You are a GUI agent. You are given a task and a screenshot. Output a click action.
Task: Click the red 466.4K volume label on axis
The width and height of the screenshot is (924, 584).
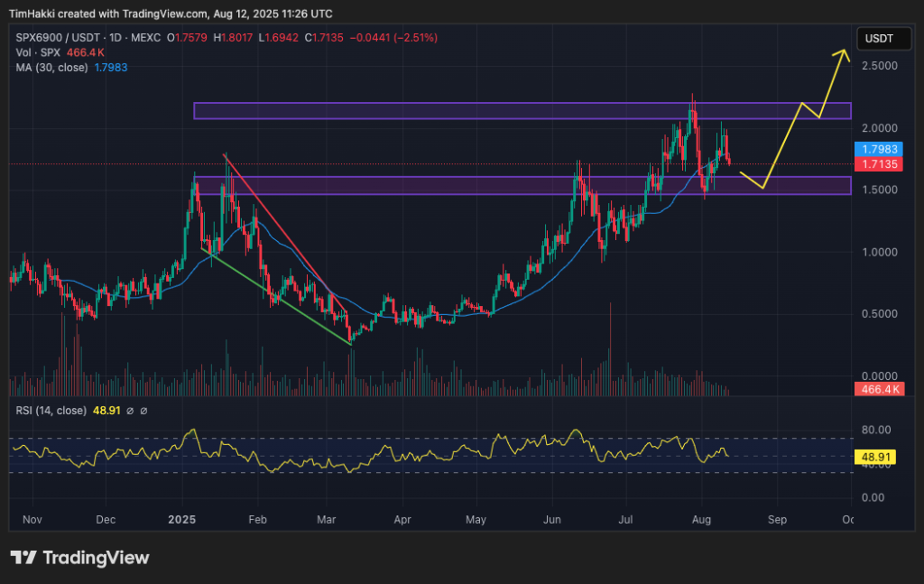pos(879,390)
